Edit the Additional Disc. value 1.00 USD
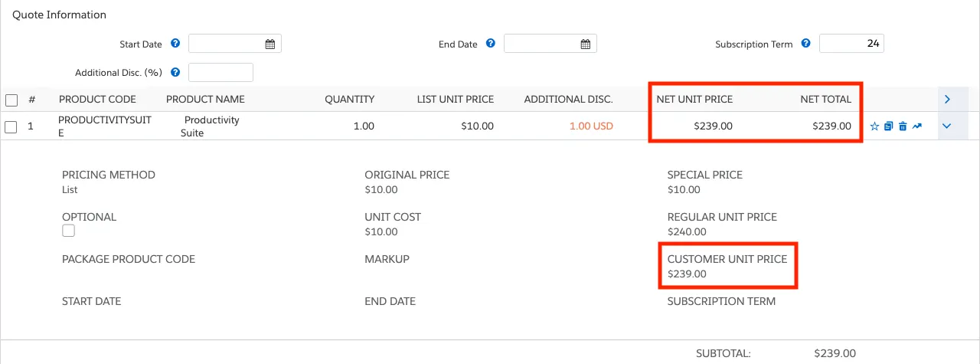Screen dimensions: 980x364 (x=591, y=126)
